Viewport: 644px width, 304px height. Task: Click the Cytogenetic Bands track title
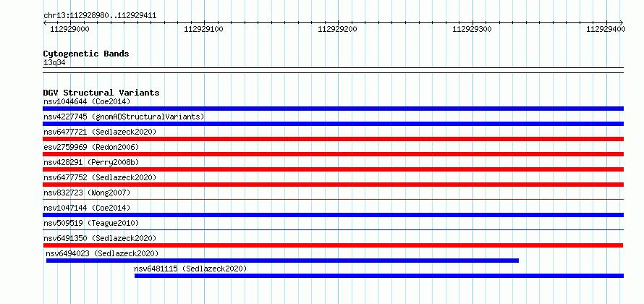click(86, 54)
